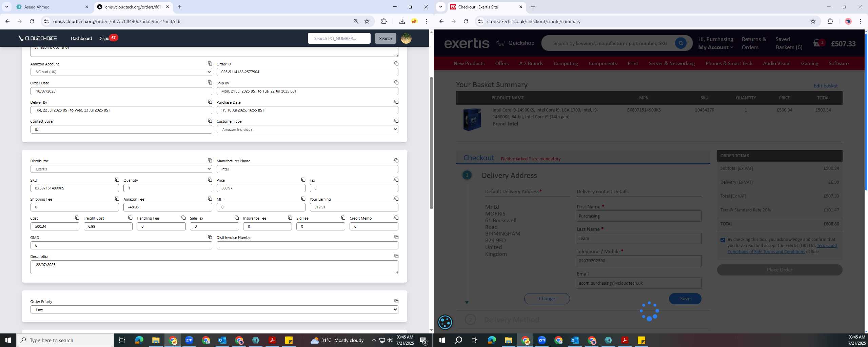Copy the Price field value
Image resolution: width=868 pixels, height=347 pixels.
[x=303, y=180]
